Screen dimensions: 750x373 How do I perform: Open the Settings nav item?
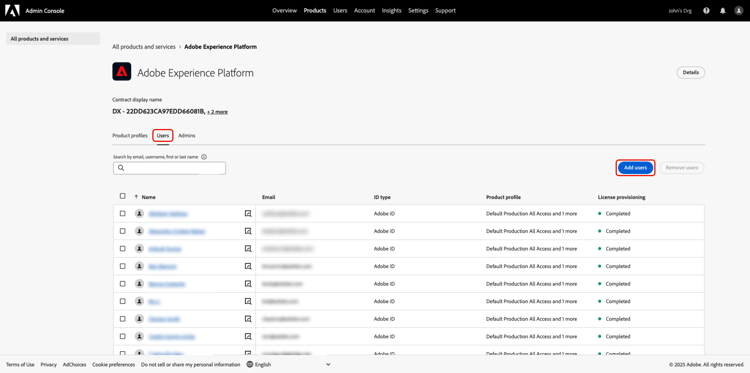point(418,11)
